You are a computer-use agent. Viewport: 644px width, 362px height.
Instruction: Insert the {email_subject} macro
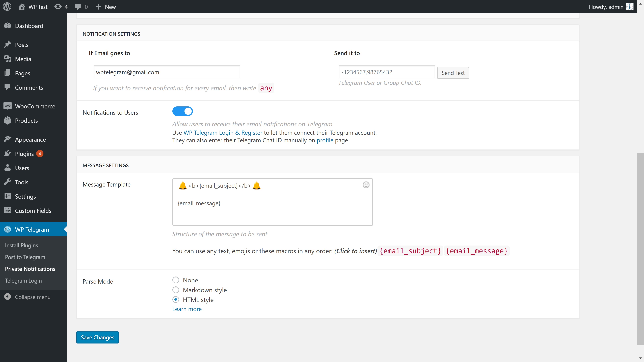point(410,251)
